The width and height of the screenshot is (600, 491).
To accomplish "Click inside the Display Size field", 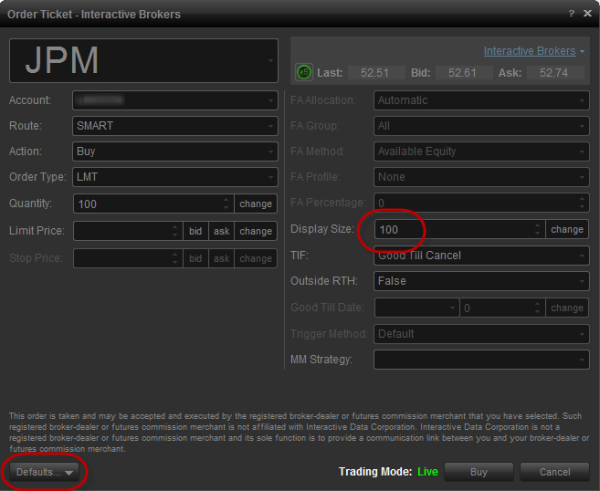I will 453,229.
